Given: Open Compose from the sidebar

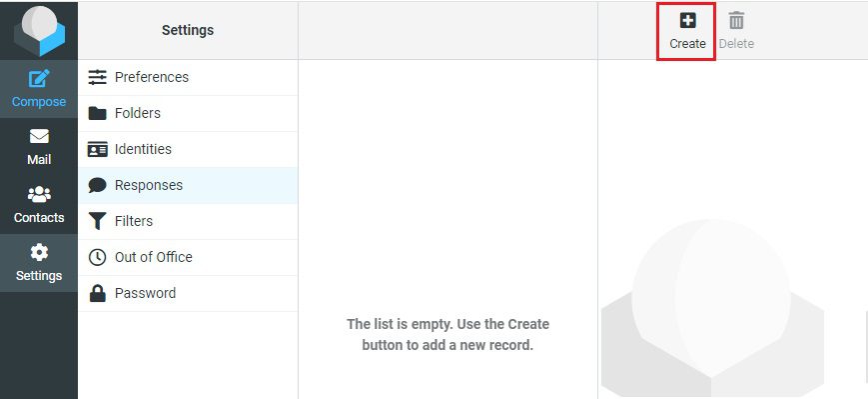Looking at the screenshot, I should coord(39,89).
